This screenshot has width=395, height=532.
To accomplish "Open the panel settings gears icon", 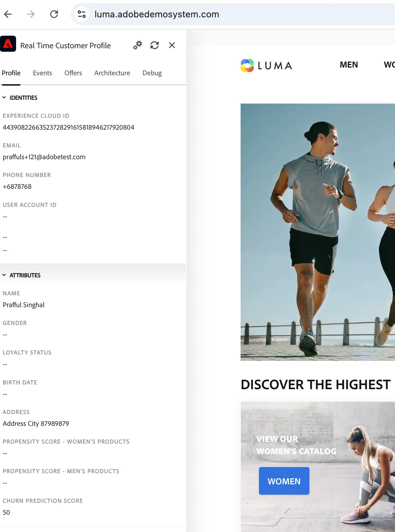I will tap(138, 45).
